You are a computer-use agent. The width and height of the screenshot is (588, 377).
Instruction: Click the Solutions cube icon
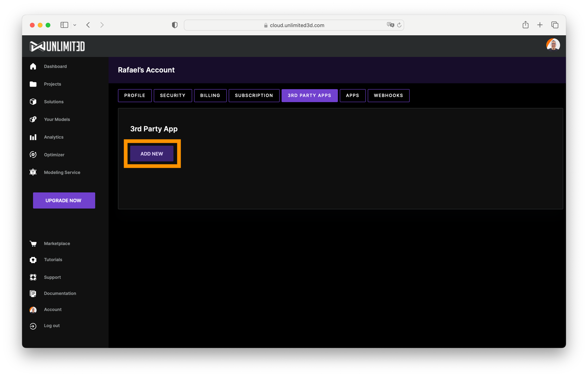click(33, 102)
